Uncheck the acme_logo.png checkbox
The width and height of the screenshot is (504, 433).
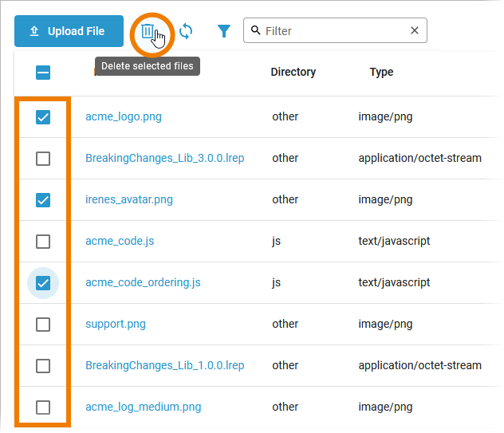coord(43,117)
